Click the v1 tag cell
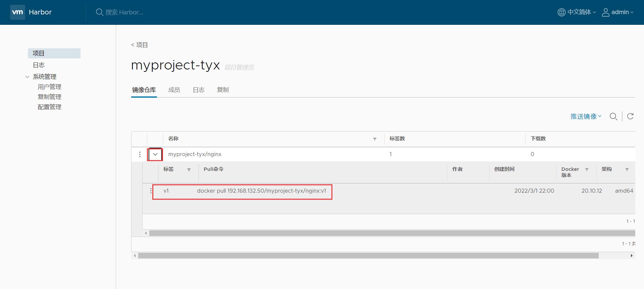 [x=166, y=191]
